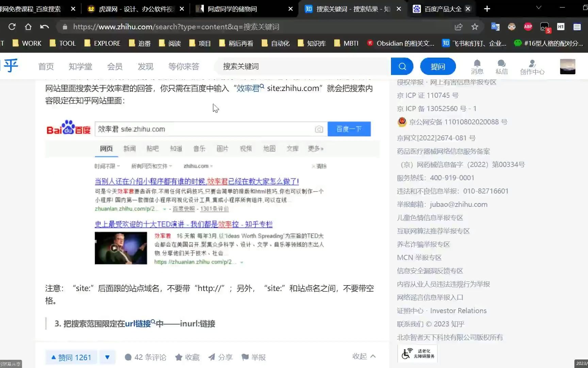The width and height of the screenshot is (588, 368).
Task: Click the undo/back arrow icon in toolbar
Action: (x=45, y=27)
